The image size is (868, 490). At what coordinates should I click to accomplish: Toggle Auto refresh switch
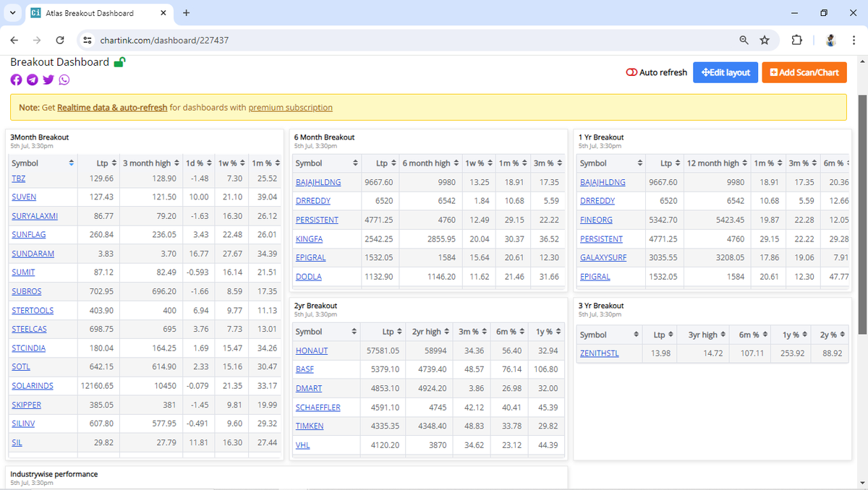point(631,72)
